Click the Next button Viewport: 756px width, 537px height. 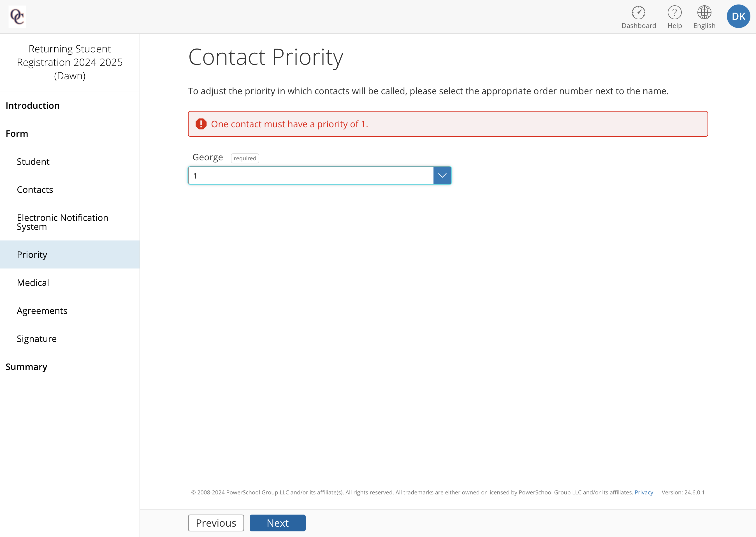click(277, 523)
